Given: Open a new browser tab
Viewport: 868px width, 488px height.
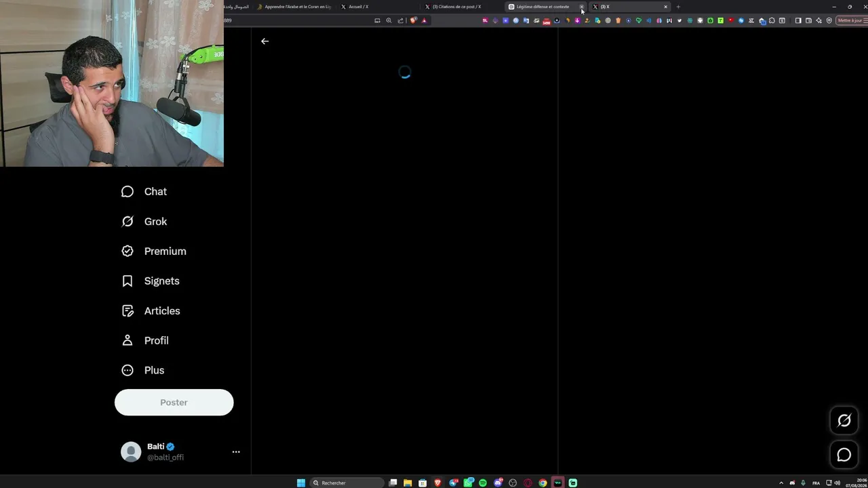Looking at the screenshot, I should (x=678, y=7).
